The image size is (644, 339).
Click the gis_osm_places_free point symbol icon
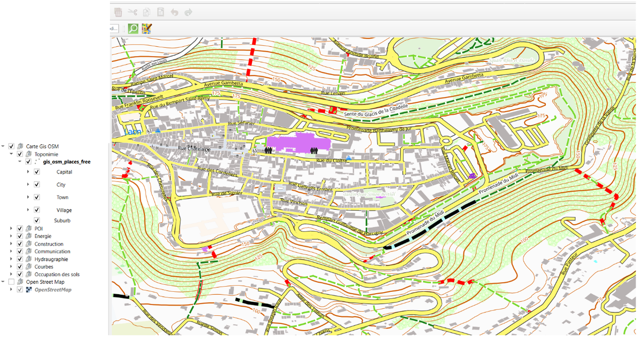37,162
